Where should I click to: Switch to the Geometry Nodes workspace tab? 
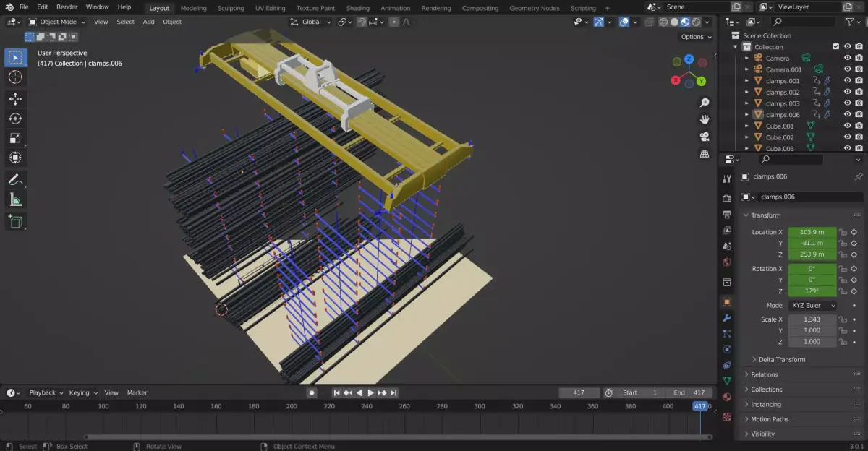(535, 8)
